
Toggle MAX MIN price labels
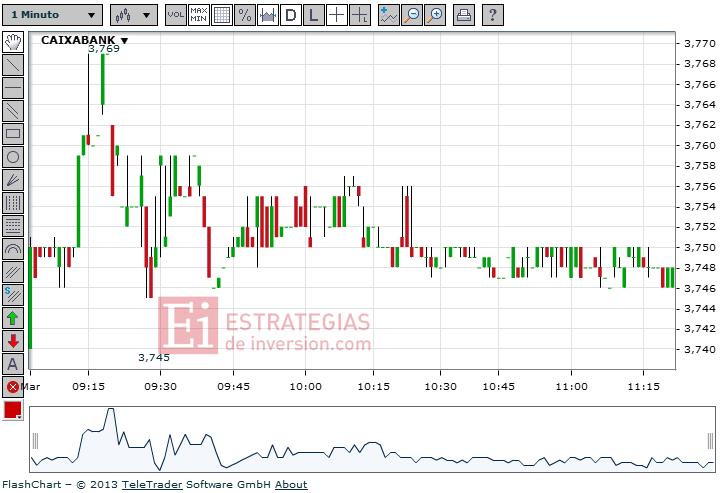point(199,15)
